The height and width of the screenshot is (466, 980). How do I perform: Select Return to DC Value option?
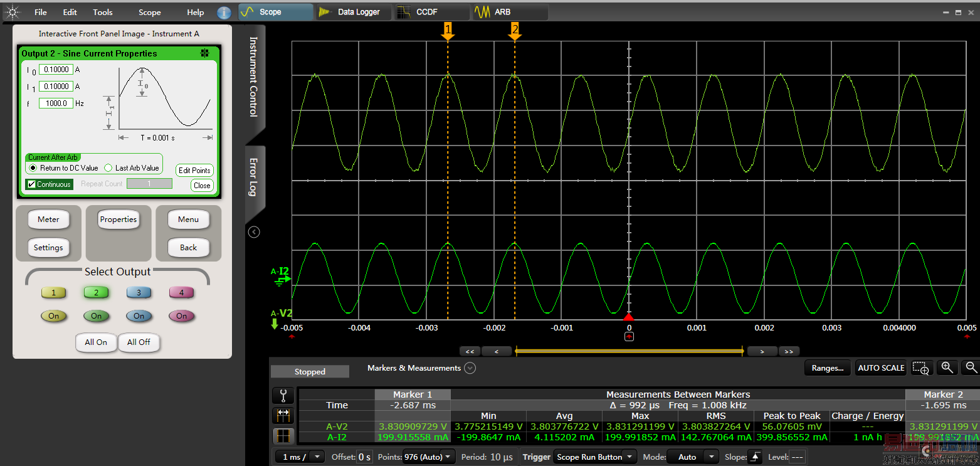point(33,168)
